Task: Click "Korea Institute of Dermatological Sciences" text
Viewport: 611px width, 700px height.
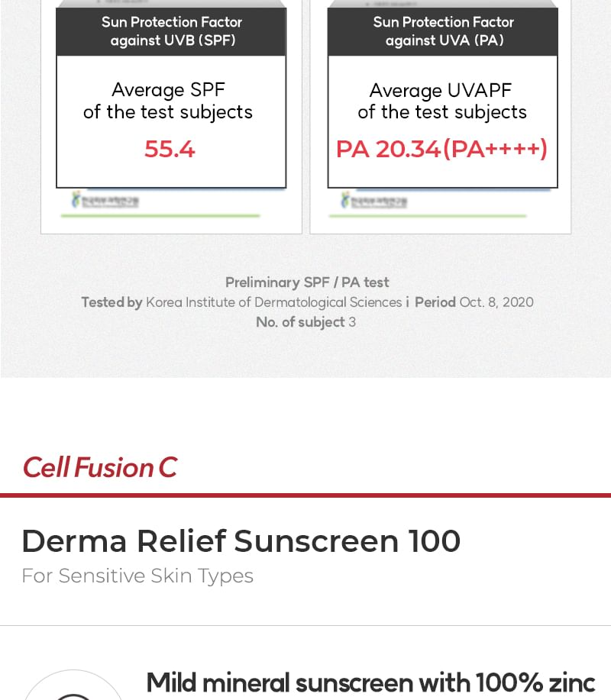Action: pyautogui.click(x=273, y=302)
